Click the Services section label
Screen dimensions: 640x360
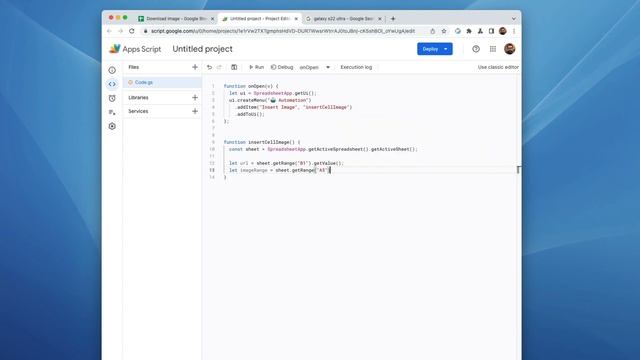coord(138,111)
